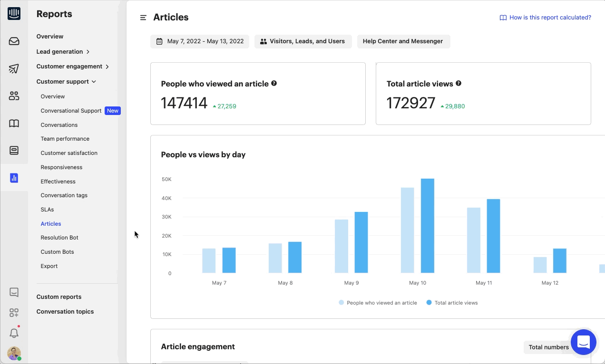
Task: Open the Responsiveness report
Action: [x=61, y=167]
